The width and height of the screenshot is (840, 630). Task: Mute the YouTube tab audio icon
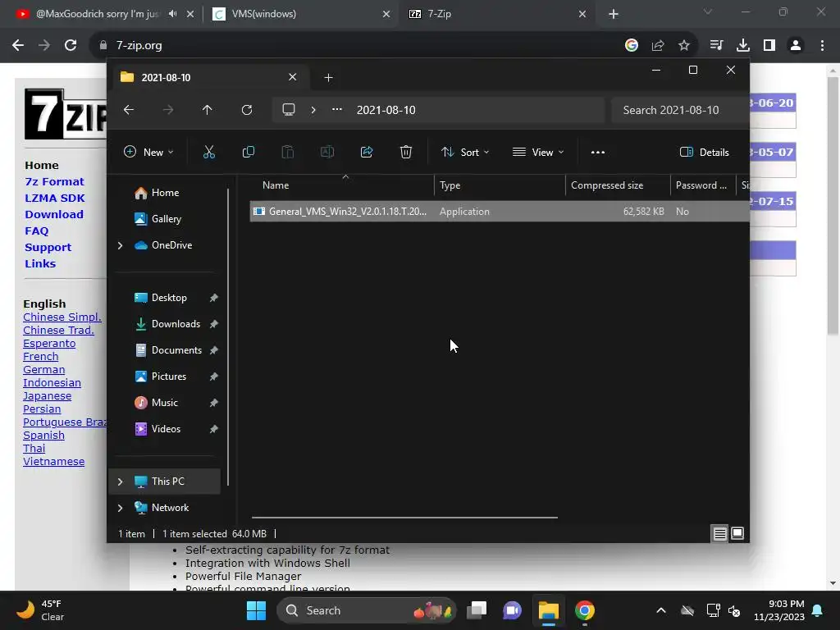[172, 14]
